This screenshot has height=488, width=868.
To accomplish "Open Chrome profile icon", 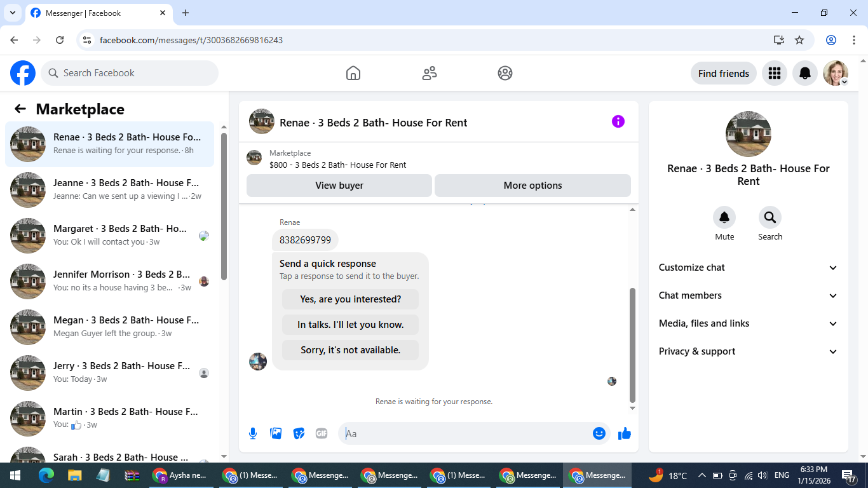I will (x=831, y=40).
